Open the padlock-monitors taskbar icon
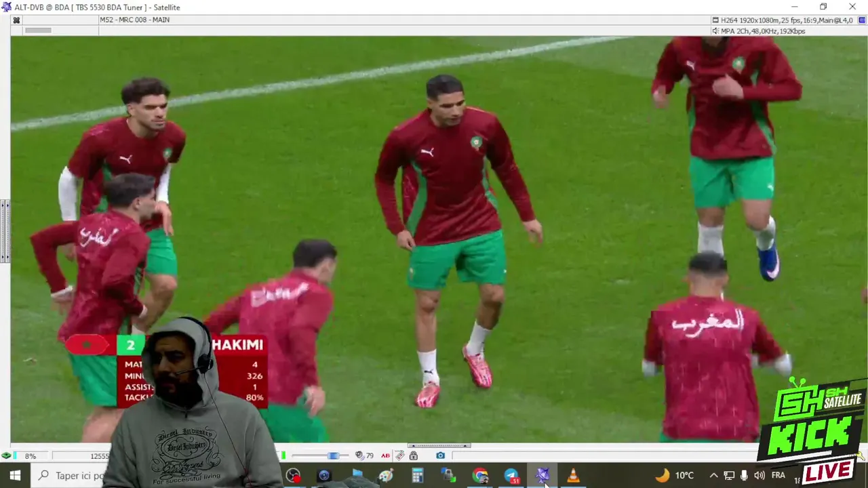Screen dimensions: 868x488 click(448, 476)
